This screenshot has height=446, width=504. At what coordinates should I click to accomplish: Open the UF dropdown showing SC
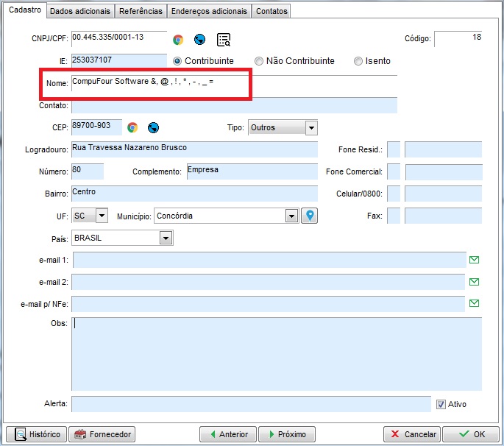[102, 216]
